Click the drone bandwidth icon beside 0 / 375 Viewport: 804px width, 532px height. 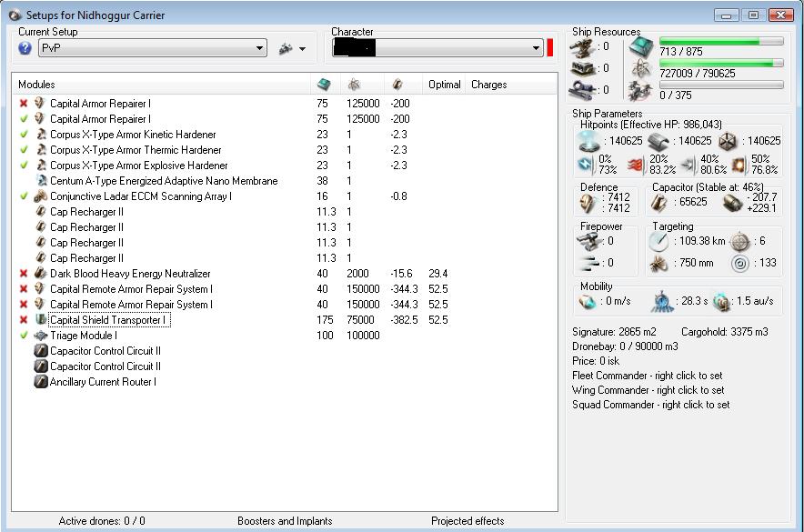click(x=640, y=90)
